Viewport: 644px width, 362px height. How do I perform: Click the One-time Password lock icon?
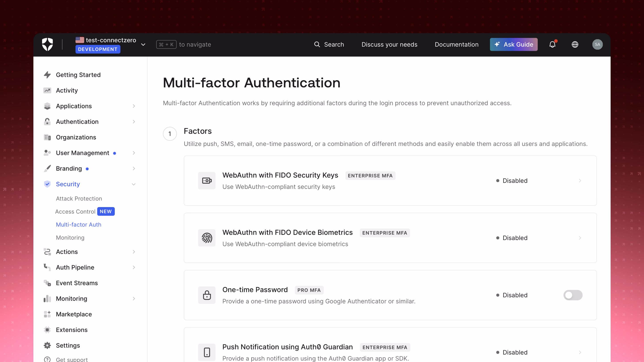(207, 295)
